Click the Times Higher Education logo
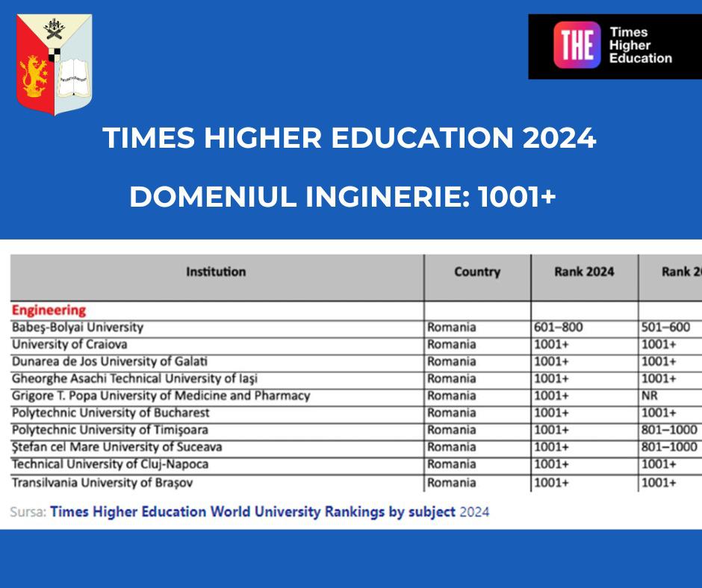The width and height of the screenshot is (702, 588). [614, 46]
